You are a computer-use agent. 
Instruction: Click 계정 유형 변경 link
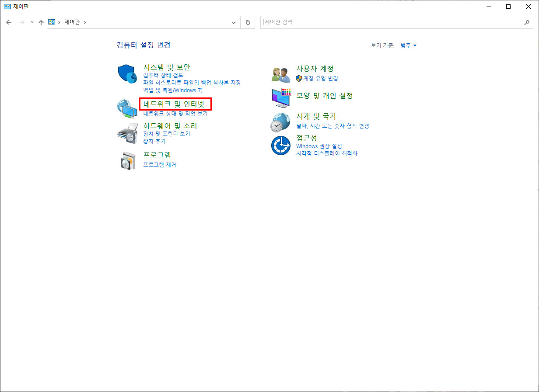pyautogui.click(x=323, y=78)
